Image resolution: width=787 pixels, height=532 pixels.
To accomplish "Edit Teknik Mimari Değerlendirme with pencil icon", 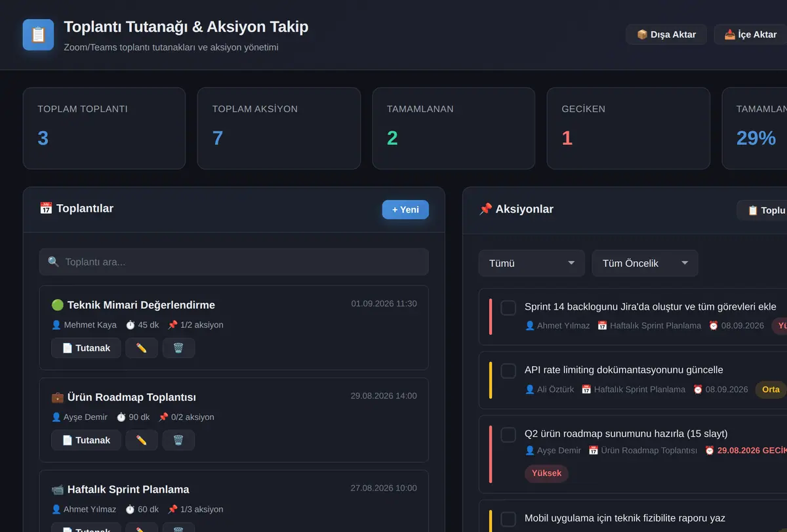I will (x=142, y=348).
